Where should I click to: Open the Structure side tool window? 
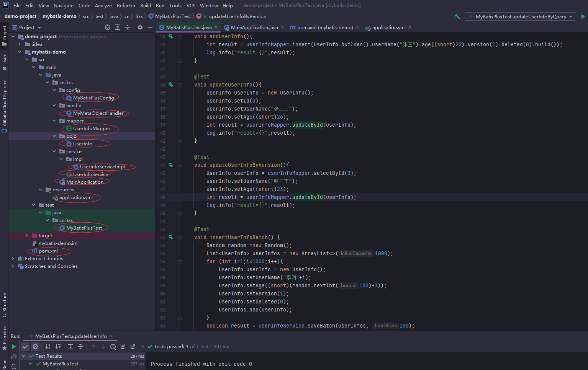tap(4, 305)
